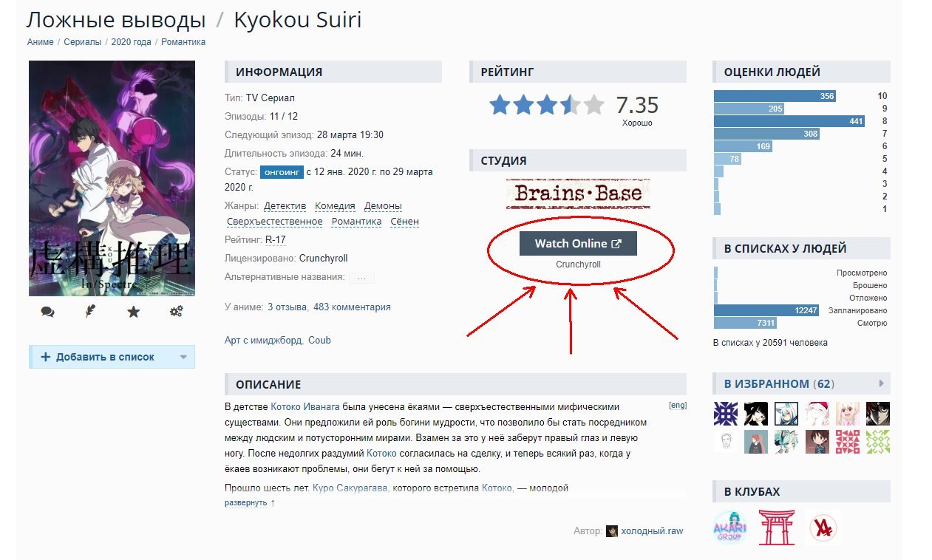Open the dropdown arrow on Добавить в список
The image size is (932, 560).
(183, 357)
